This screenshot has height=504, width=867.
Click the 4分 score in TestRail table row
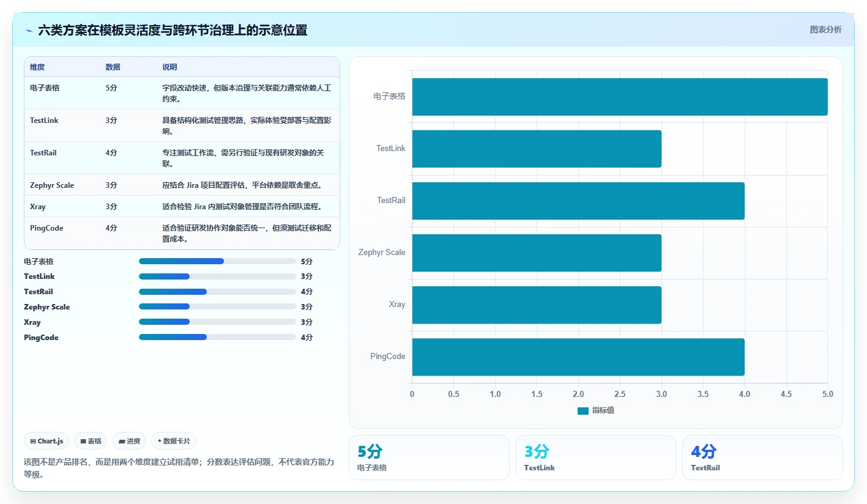click(x=111, y=153)
